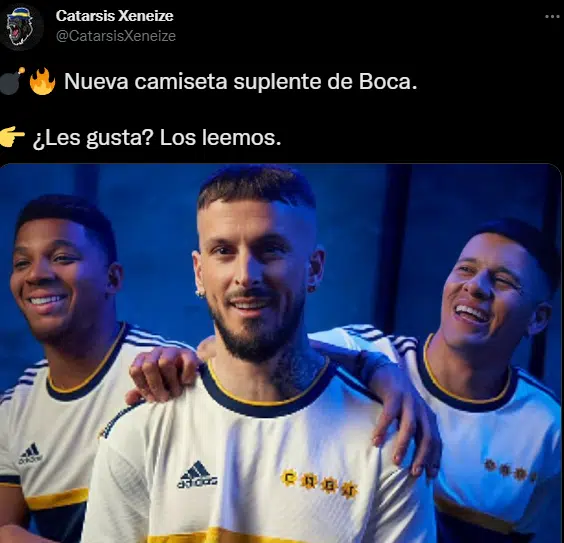Click the fire emoji before Nueva

coord(42,81)
